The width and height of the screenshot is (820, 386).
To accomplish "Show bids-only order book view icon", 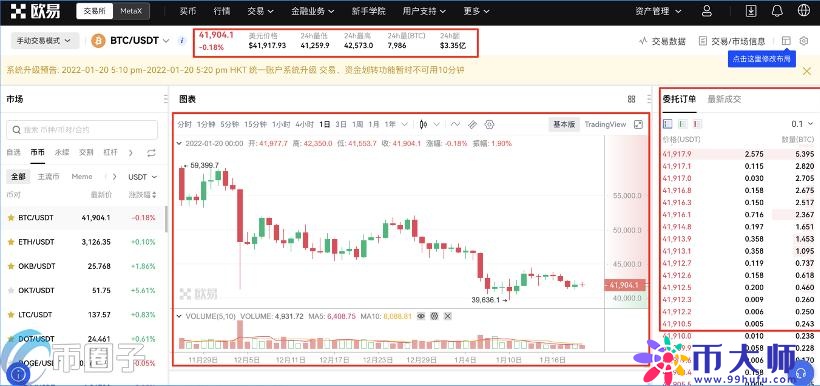I will (682, 124).
